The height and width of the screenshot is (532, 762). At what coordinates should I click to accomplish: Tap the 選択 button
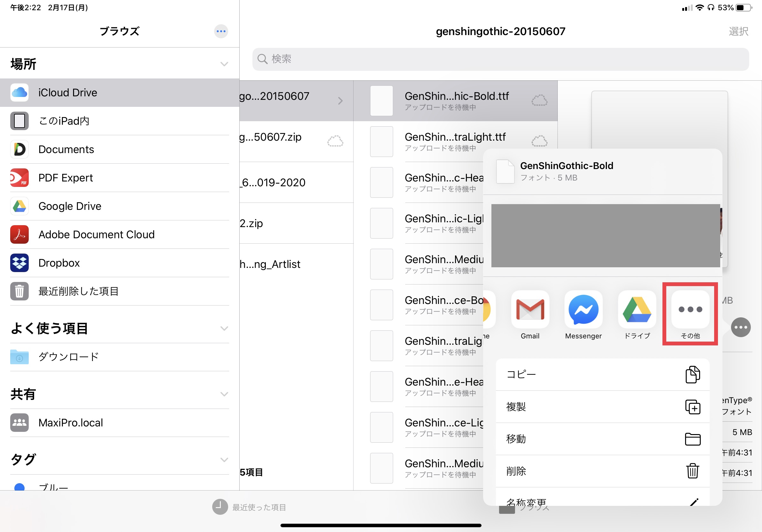pyautogui.click(x=738, y=32)
